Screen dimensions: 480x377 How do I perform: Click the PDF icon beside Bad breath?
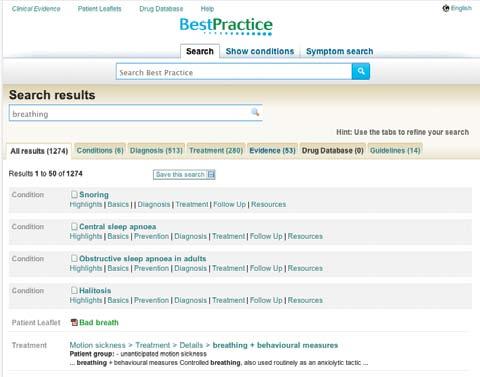(74, 322)
